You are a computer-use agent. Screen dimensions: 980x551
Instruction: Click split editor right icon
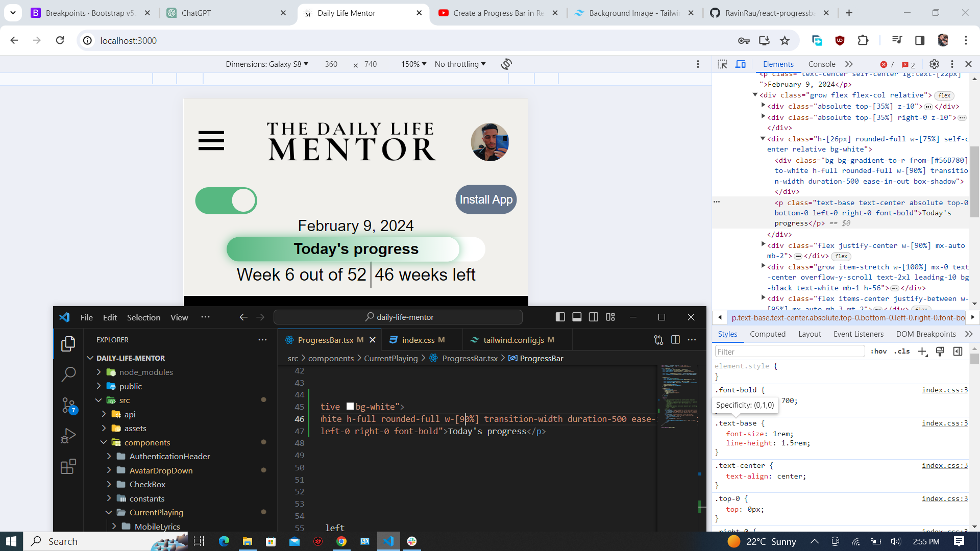[675, 340]
